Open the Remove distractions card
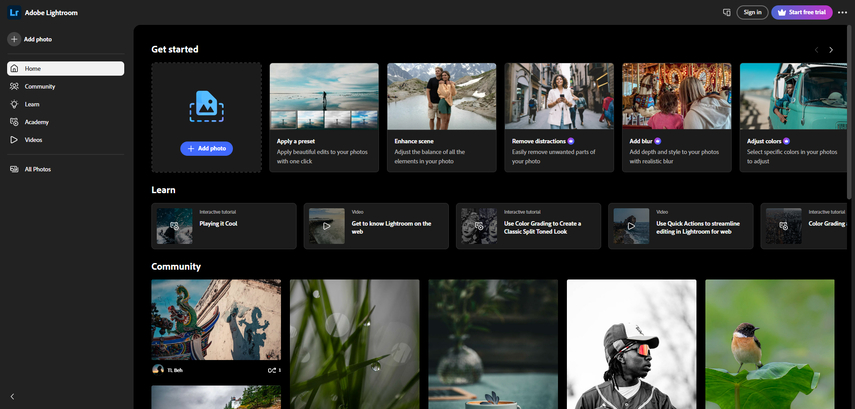The image size is (855, 409). (559, 117)
